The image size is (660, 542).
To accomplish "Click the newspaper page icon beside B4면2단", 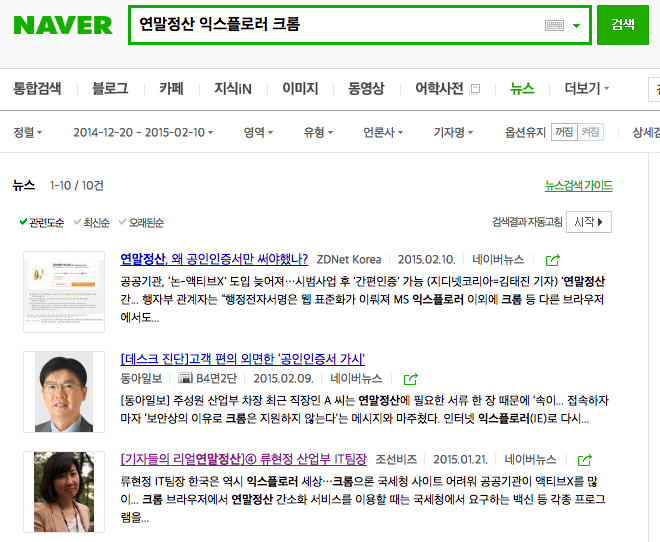I will click(185, 378).
